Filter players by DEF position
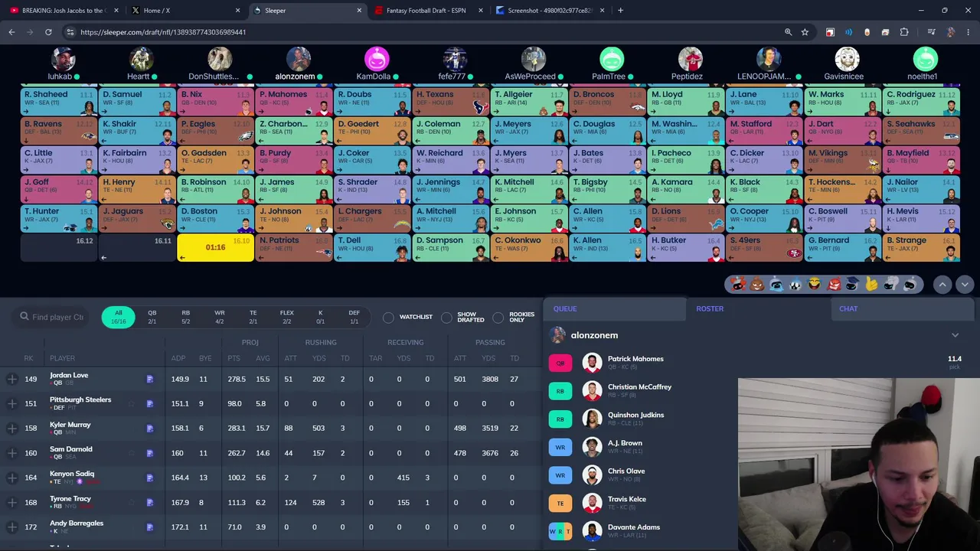980x551 pixels. tap(354, 317)
